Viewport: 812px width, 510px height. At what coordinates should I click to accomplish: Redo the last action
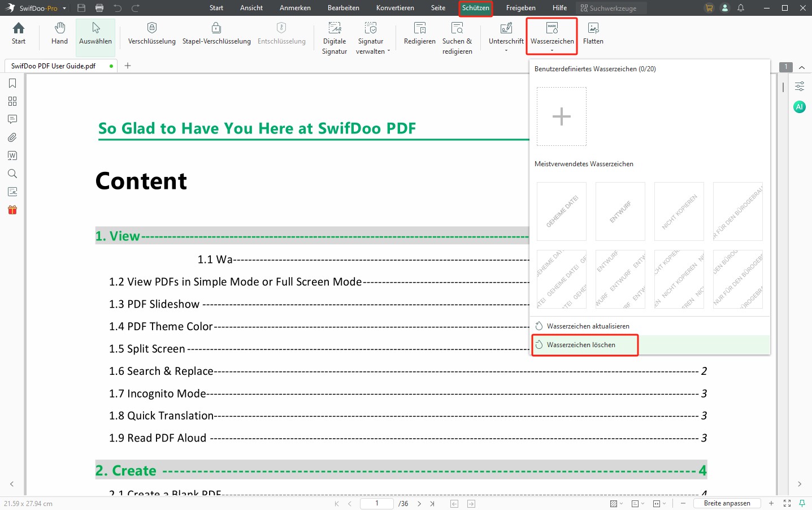(x=136, y=8)
